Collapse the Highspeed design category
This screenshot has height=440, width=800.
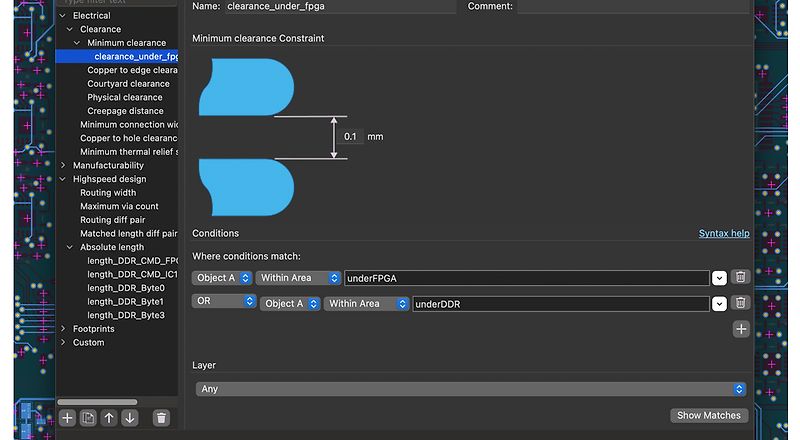[63, 179]
